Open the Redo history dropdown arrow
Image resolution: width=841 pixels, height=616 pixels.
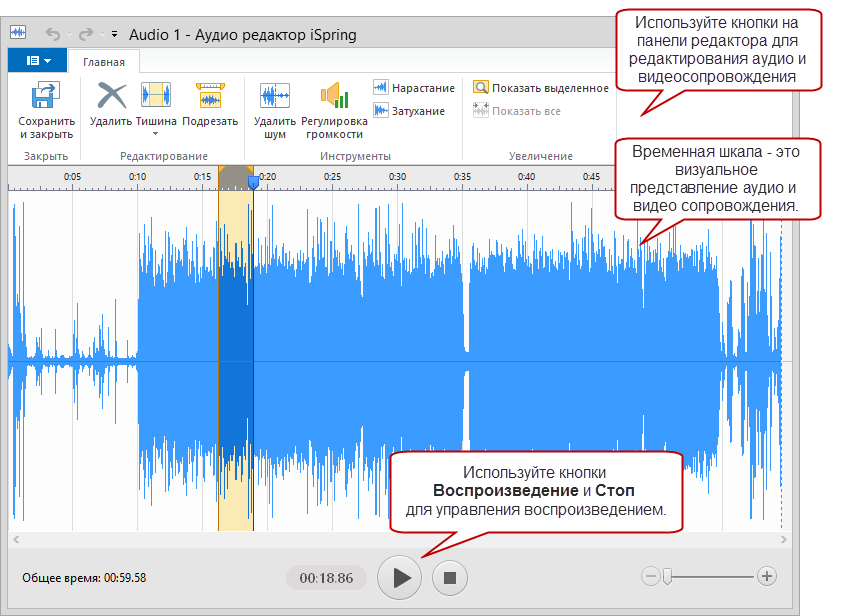(x=102, y=34)
